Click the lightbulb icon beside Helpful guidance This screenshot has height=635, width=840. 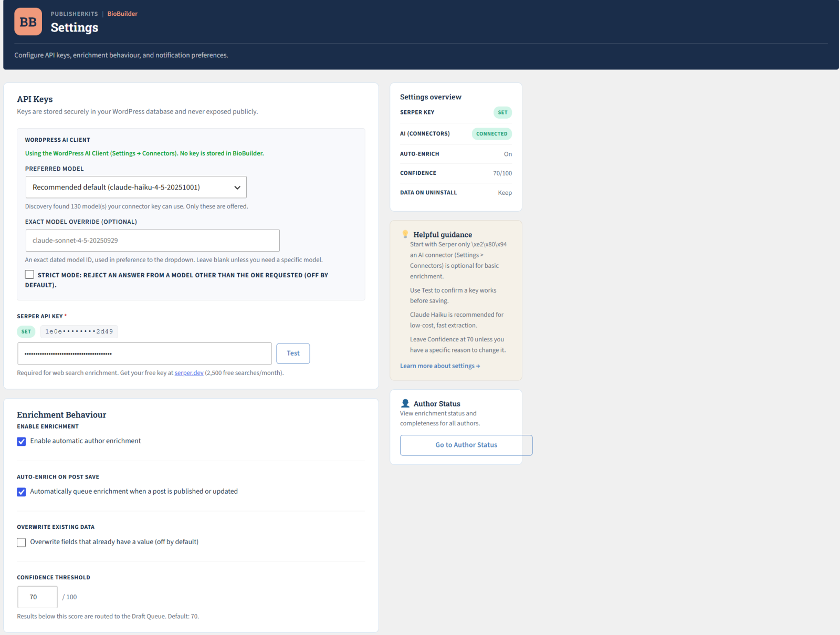click(405, 234)
